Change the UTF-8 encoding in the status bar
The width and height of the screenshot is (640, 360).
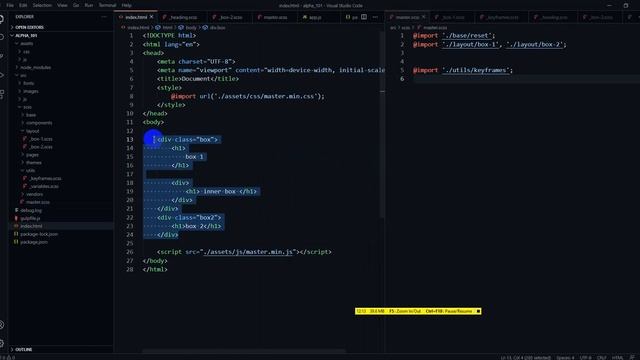[585, 358]
